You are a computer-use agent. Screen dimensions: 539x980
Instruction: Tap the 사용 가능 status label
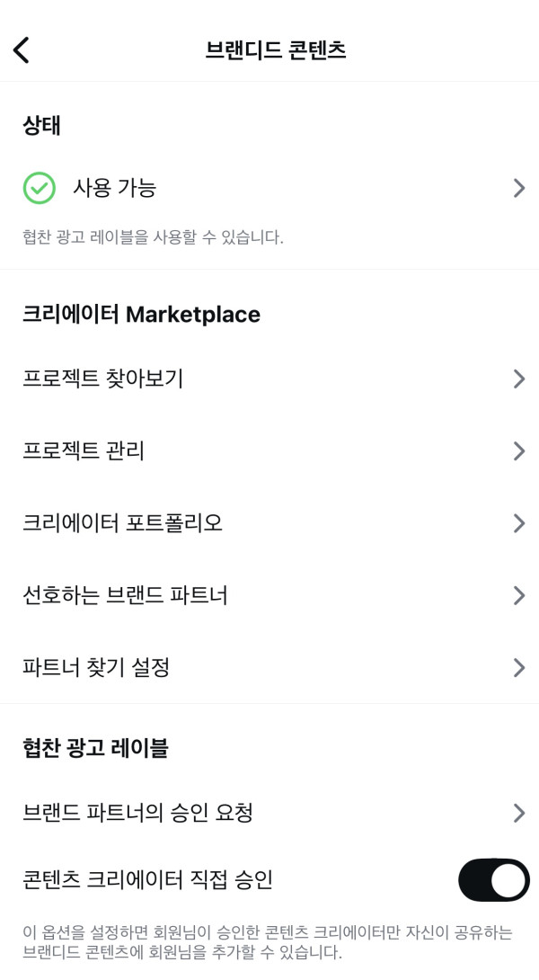pos(114,188)
